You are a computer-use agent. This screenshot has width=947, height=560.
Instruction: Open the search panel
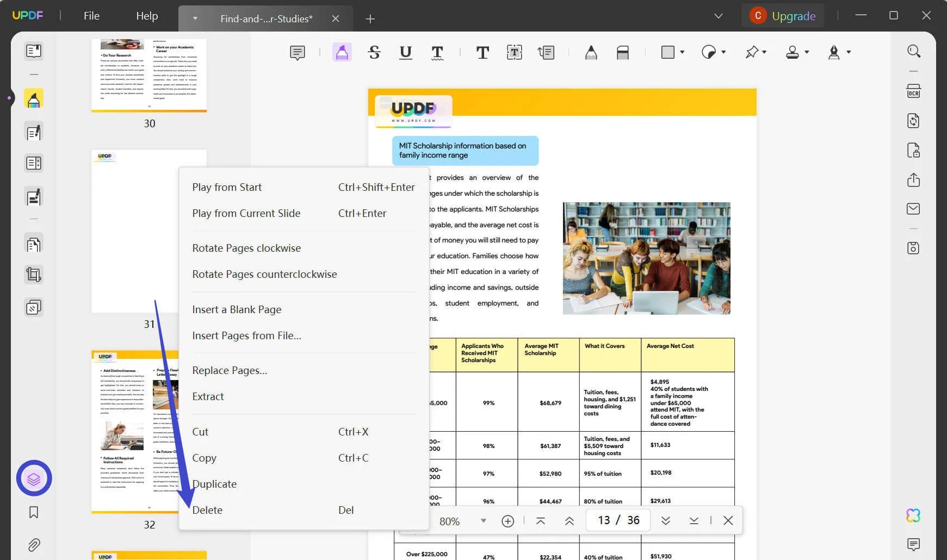pos(913,51)
